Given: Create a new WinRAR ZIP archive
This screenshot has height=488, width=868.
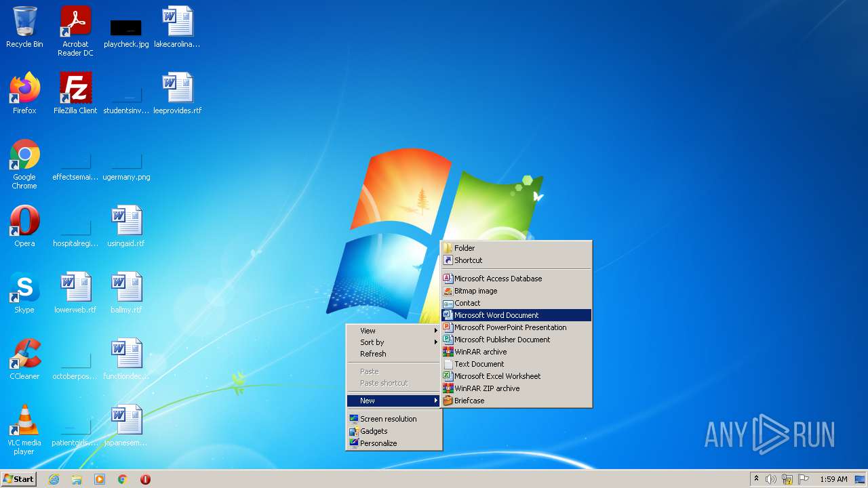Looking at the screenshot, I should tap(517, 388).
